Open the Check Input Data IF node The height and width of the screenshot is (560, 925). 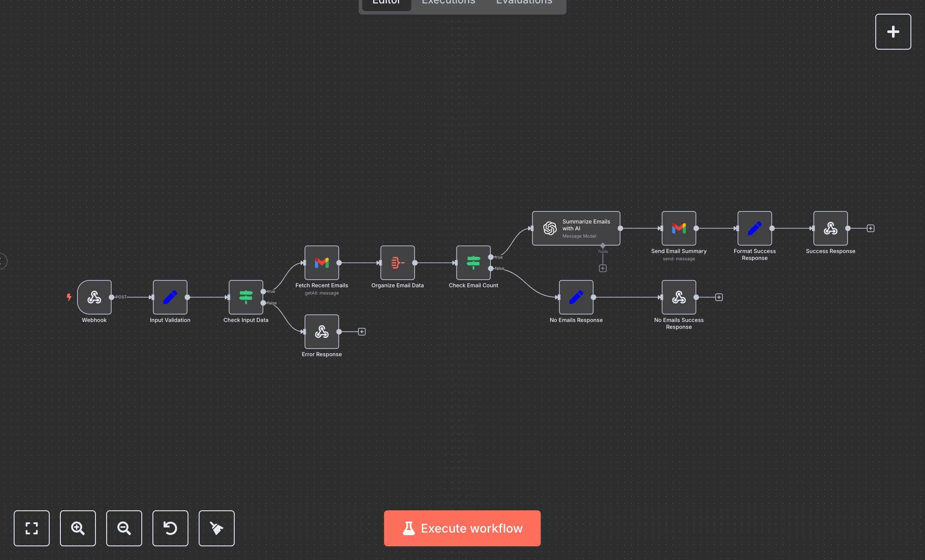(246, 297)
